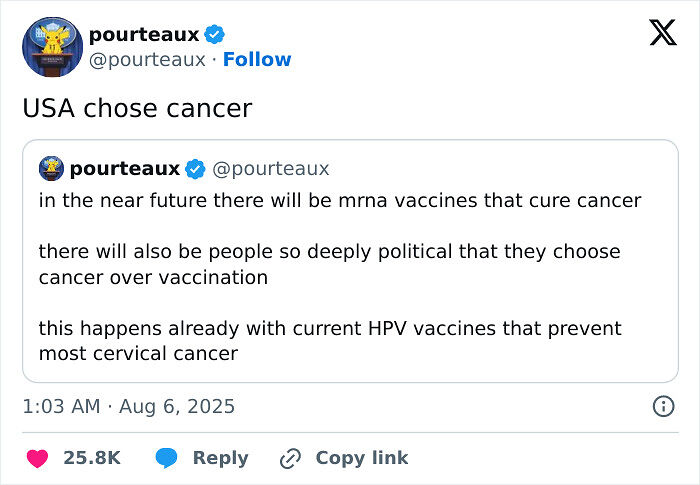Click the copy link chain icon
This screenshot has height=485, width=700.
pyautogui.click(x=291, y=458)
